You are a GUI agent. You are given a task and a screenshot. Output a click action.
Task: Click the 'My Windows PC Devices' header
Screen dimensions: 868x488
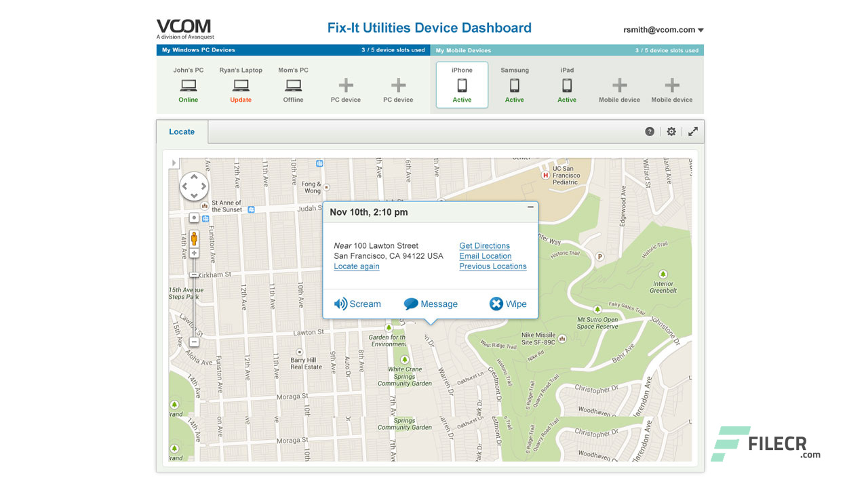(x=199, y=50)
